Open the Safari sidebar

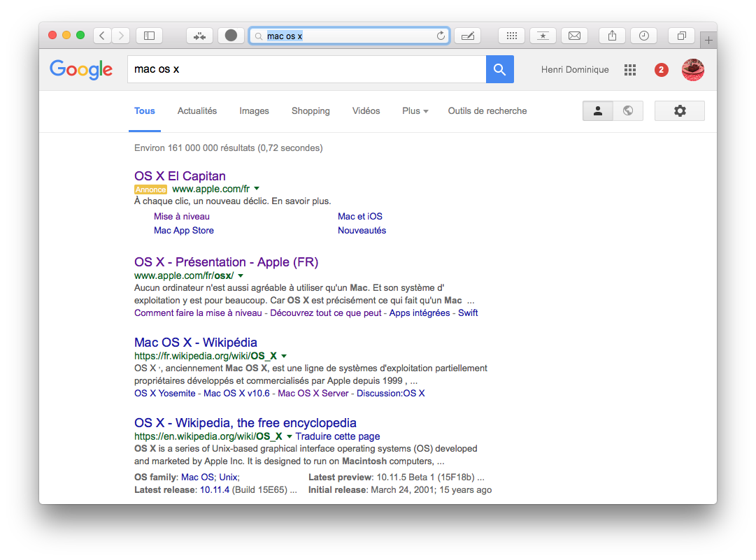click(148, 35)
